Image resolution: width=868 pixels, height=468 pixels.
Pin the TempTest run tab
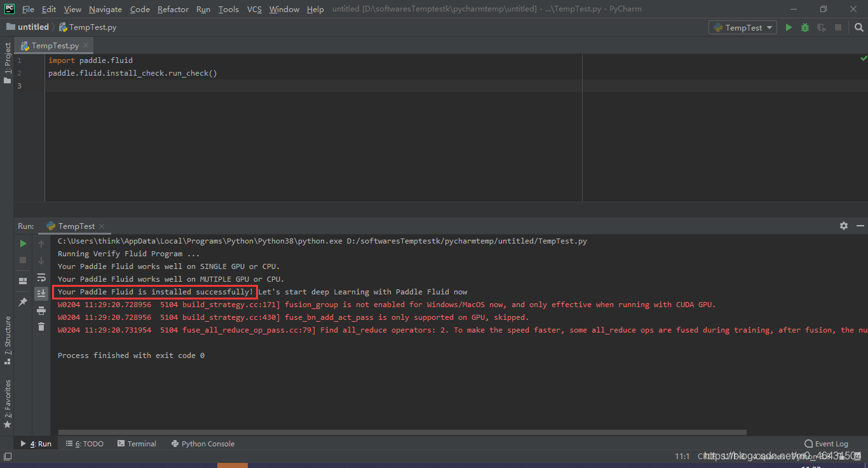[23, 302]
